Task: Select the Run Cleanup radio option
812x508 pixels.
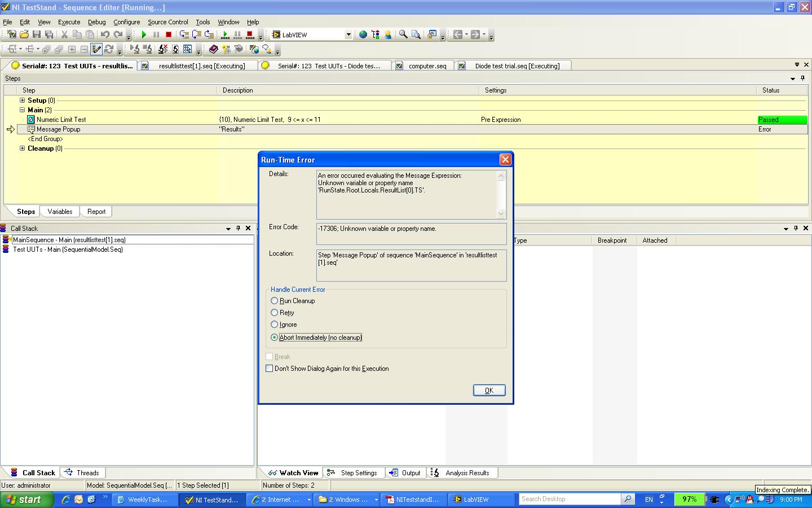Action: (x=275, y=301)
